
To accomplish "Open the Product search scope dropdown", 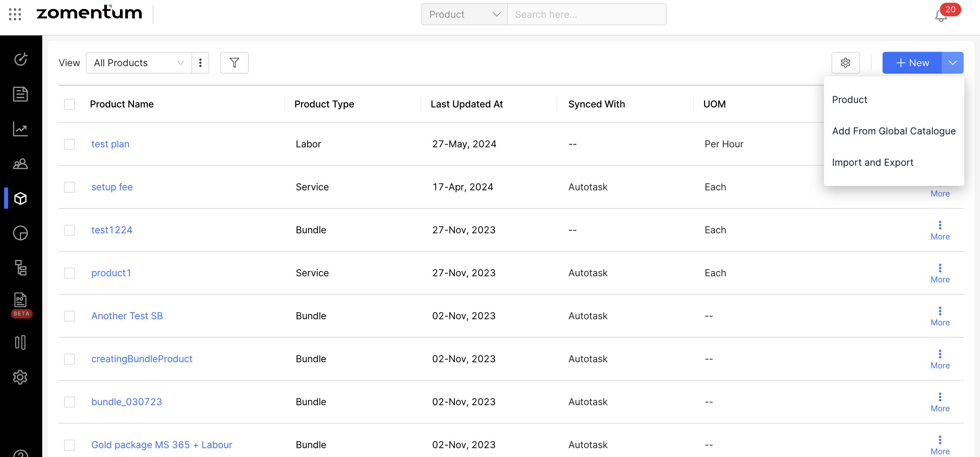I will coord(464,14).
